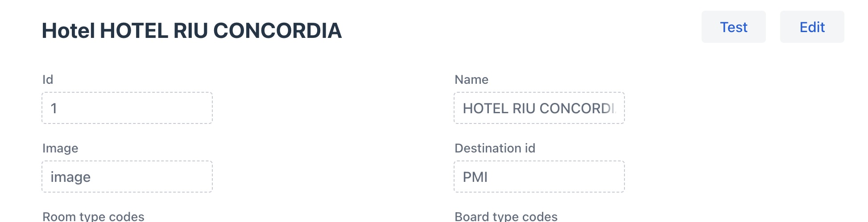Click the PMI text value
The width and height of the screenshot is (868, 222).
coord(475,177)
